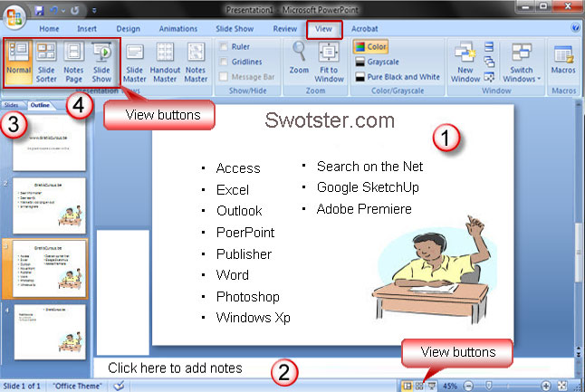Viewport: 585px width, 392px height.
Task: Open the Insert ribbon tab
Action: pos(87,29)
